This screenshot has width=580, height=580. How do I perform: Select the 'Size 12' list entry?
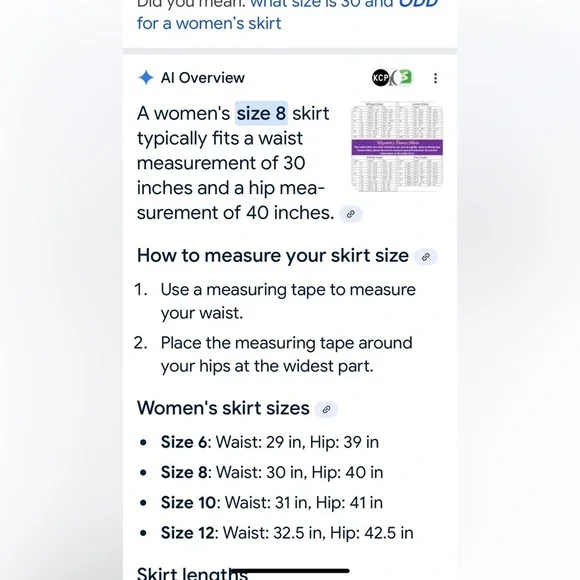point(287,533)
